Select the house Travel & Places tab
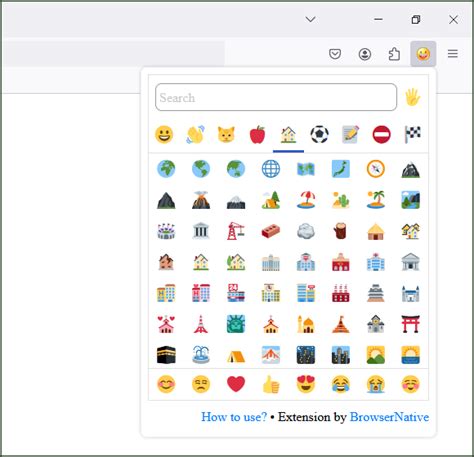The width and height of the screenshot is (474, 457). point(288,135)
